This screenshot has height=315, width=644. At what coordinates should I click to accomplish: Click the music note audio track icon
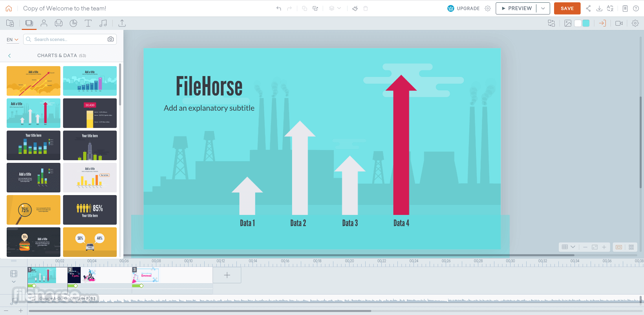click(x=14, y=301)
